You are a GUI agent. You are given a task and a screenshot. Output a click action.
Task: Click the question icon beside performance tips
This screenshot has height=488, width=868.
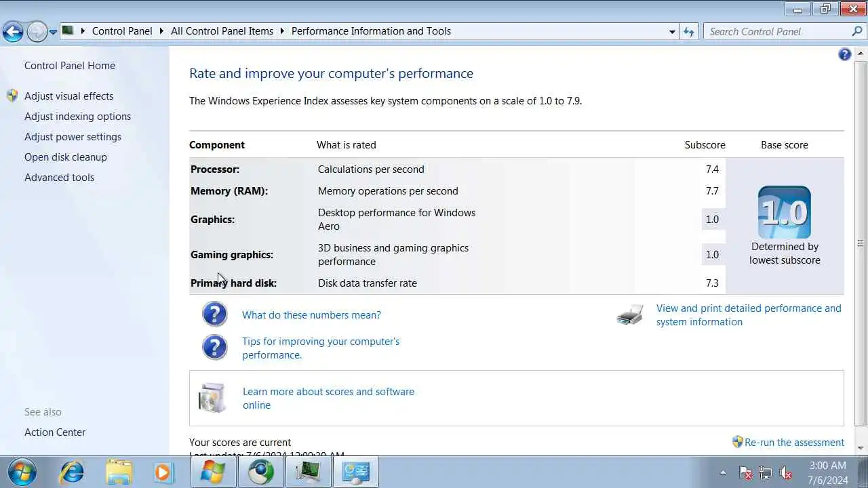[215, 348]
